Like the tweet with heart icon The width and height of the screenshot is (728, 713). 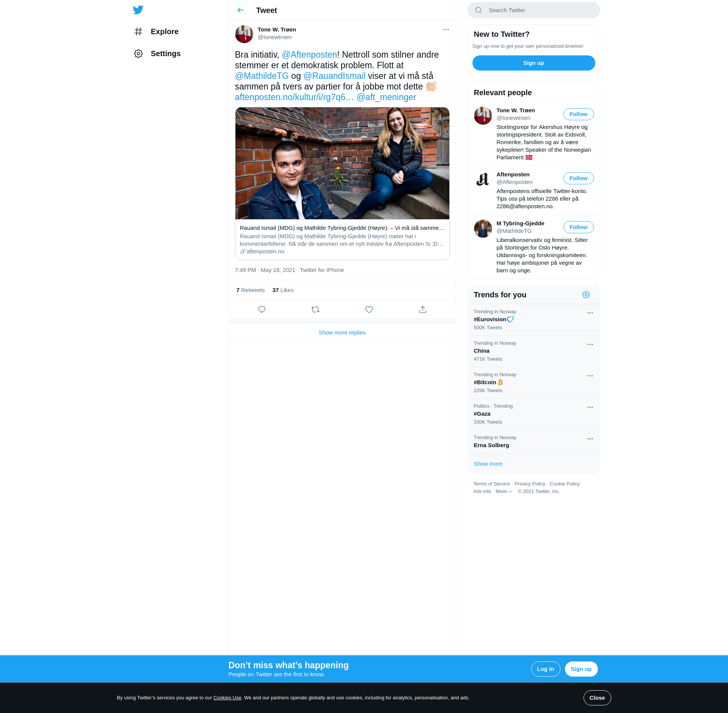[x=369, y=309]
